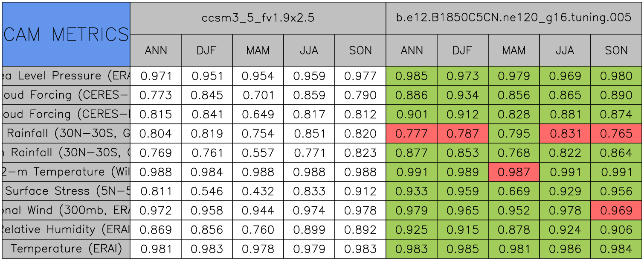Image resolution: width=644 pixels, height=261 pixels.
Task: Select the 0.649 Cloud Forcing value
Action: pyautogui.click(x=258, y=114)
